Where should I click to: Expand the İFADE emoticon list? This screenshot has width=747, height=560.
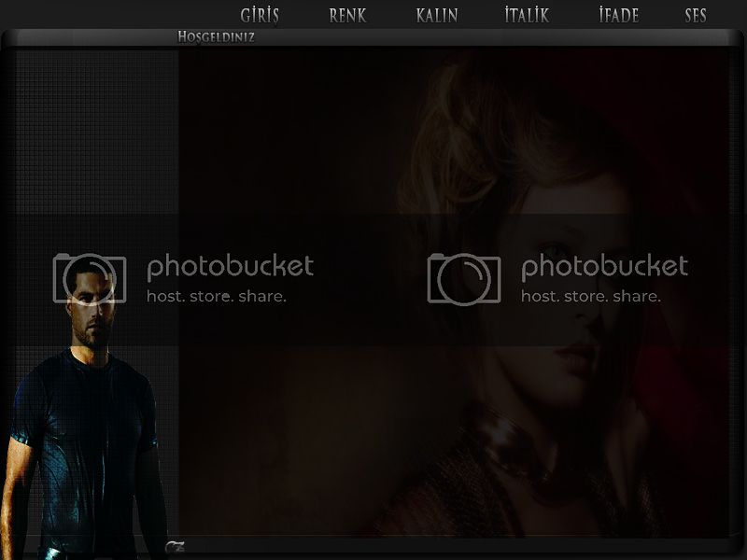(x=618, y=15)
